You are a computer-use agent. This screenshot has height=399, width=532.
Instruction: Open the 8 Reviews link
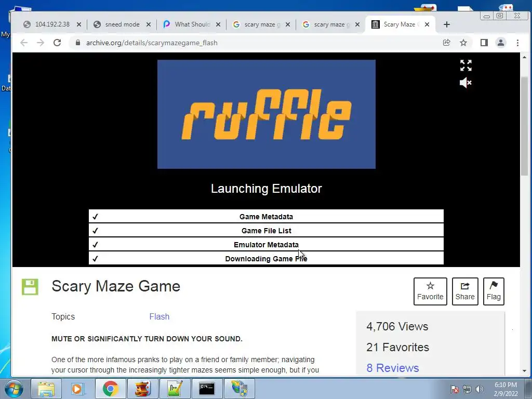point(393,368)
